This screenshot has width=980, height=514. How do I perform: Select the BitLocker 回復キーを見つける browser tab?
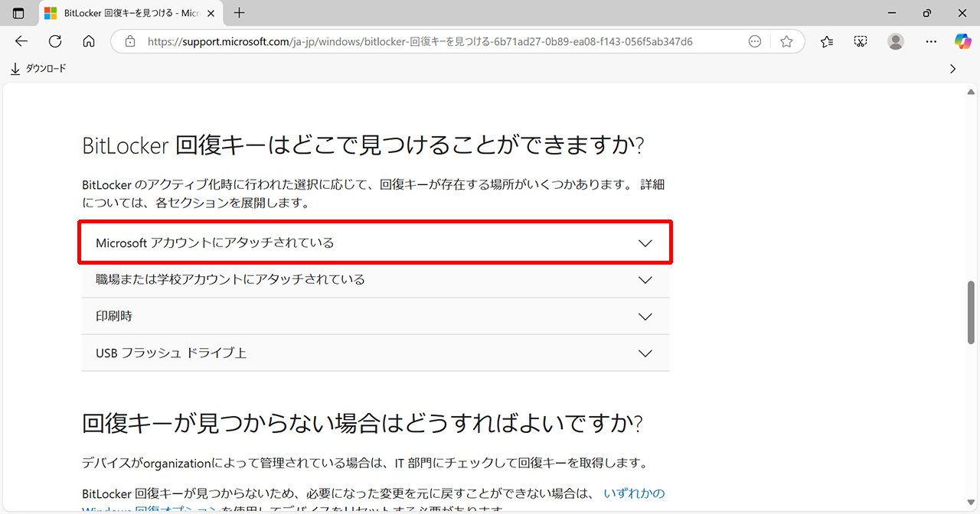pyautogui.click(x=129, y=13)
